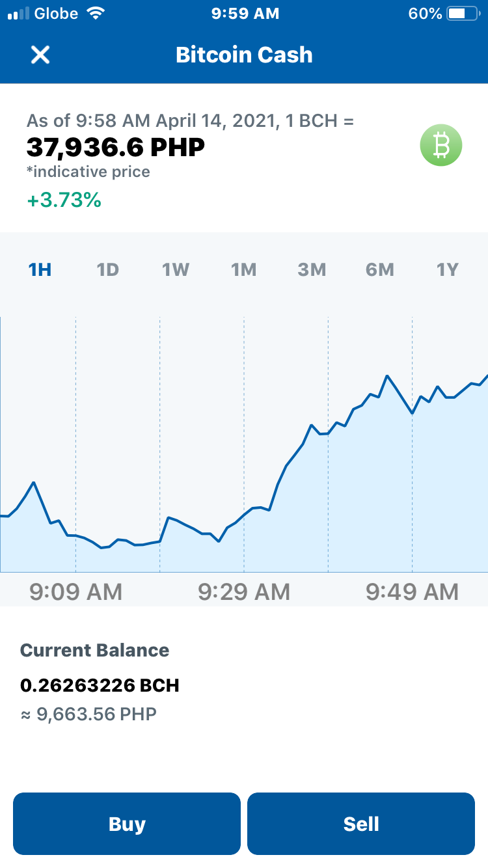Tap the 0.26263226 BCH balance

coord(100,685)
